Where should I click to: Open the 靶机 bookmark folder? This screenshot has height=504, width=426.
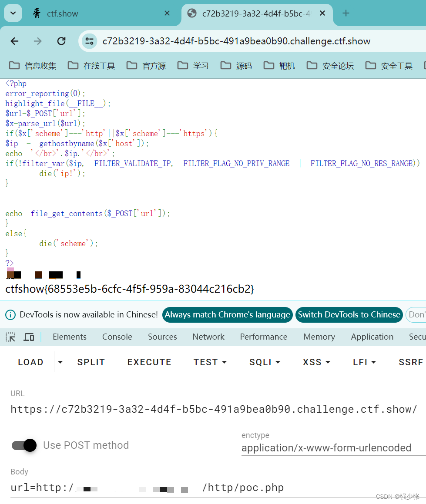tap(279, 66)
